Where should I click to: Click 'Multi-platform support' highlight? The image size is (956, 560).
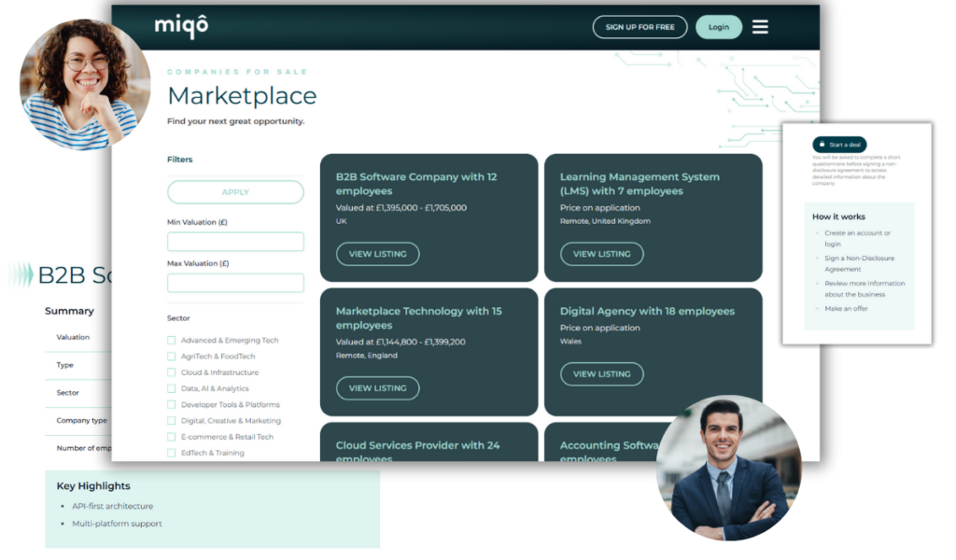tap(117, 524)
